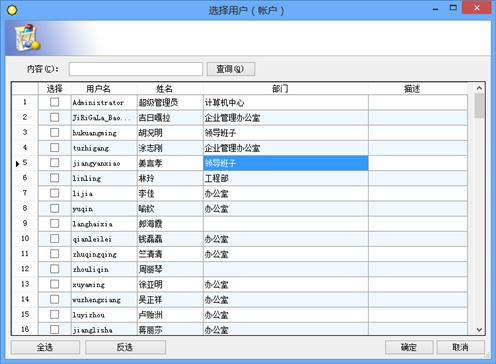This screenshot has height=364, width=496.
Task: Click the user selection banner icon
Action: [27, 38]
